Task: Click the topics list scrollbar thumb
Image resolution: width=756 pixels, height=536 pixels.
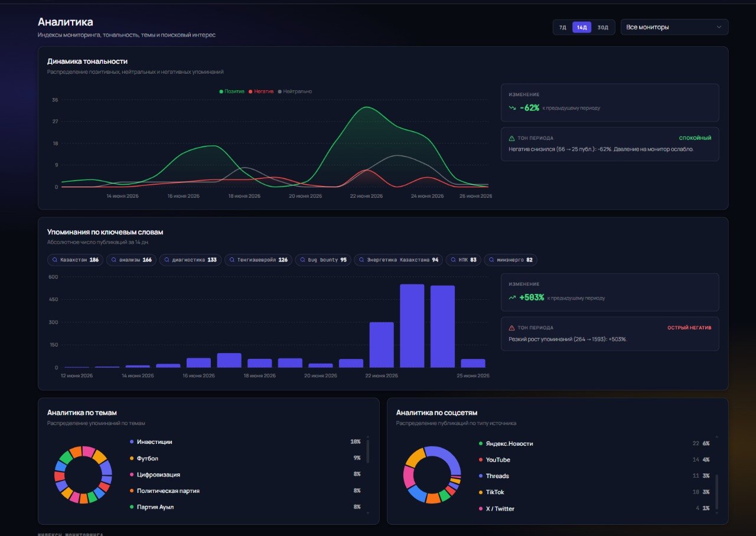Action: click(367, 451)
